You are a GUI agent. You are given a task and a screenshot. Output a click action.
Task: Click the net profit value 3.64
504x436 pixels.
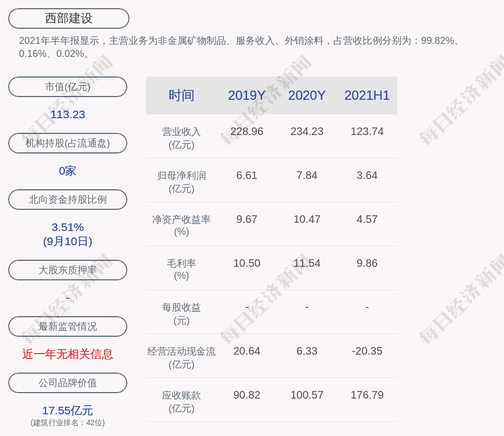[x=367, y=176]
